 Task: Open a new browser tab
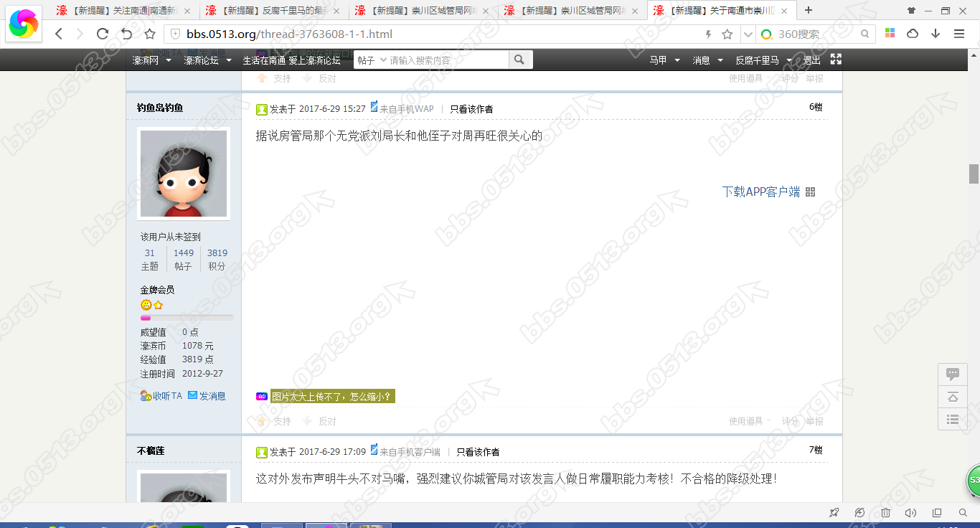coord(809,10)
